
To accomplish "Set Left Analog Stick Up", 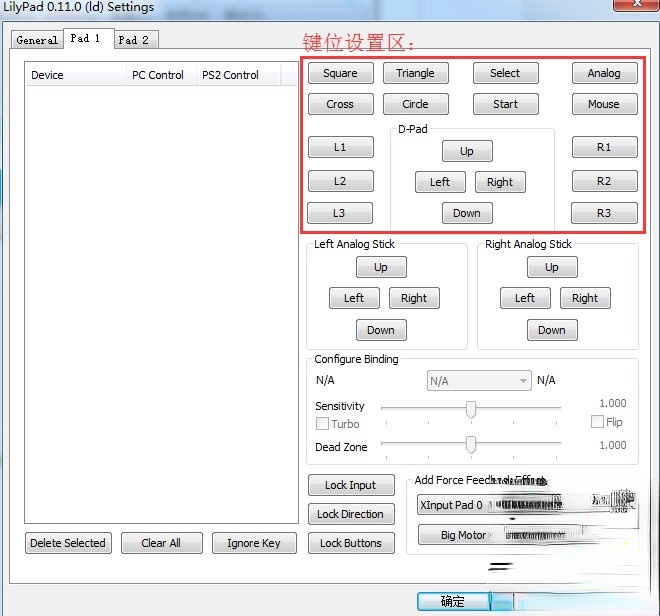I will [381, 267].
